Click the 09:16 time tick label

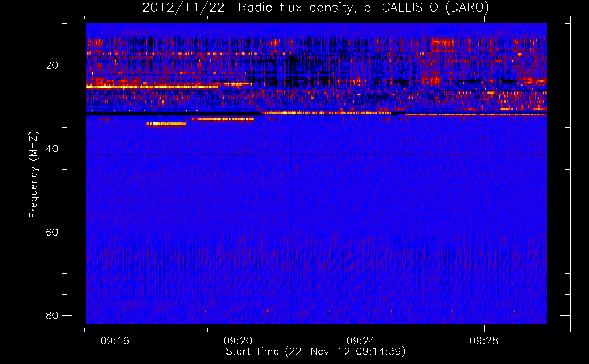click(x=115, y=341)
